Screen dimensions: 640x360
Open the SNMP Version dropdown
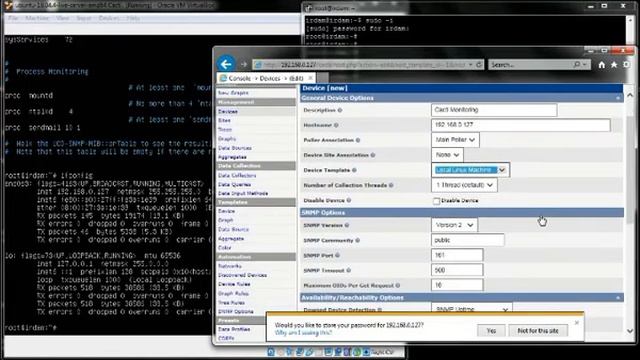pos(454,225)
